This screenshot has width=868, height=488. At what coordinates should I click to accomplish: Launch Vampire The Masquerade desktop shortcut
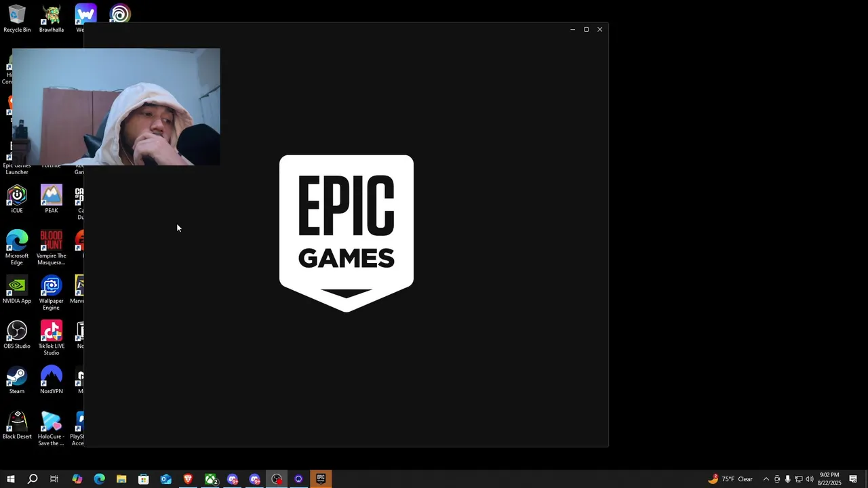pos(52,247)
